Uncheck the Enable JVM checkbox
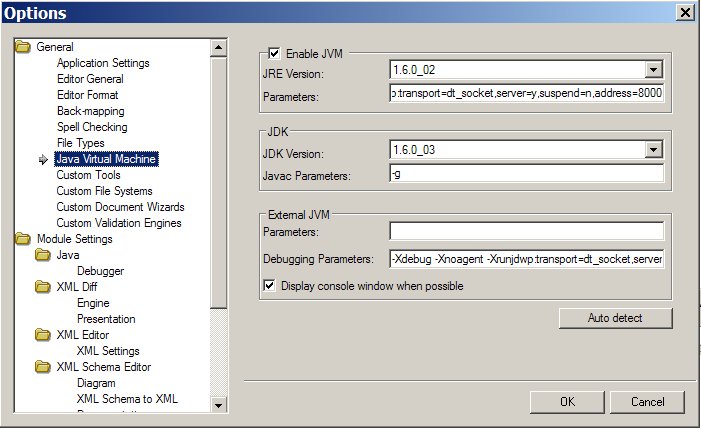This screenshot has height=430, width=701. [274, 54]
